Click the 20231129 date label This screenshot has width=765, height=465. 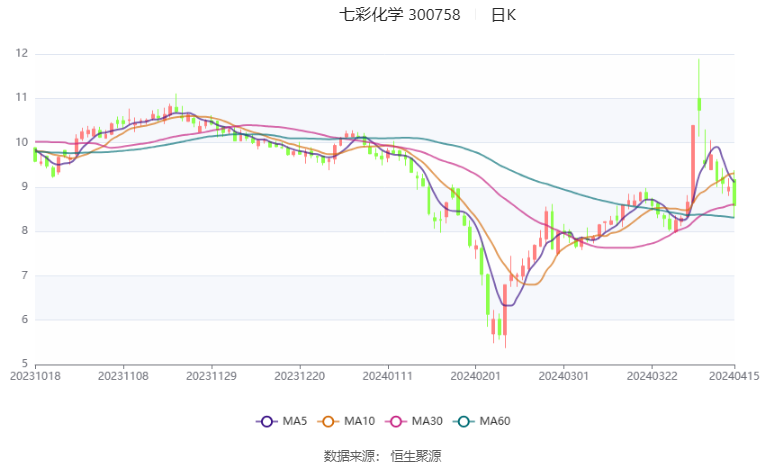point(212,376)
